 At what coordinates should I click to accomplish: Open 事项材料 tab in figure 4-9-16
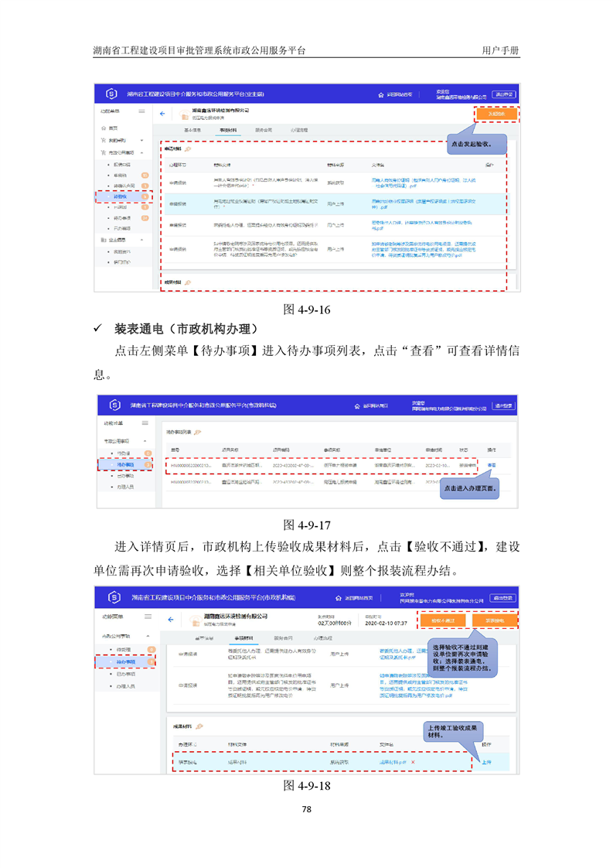228,130
